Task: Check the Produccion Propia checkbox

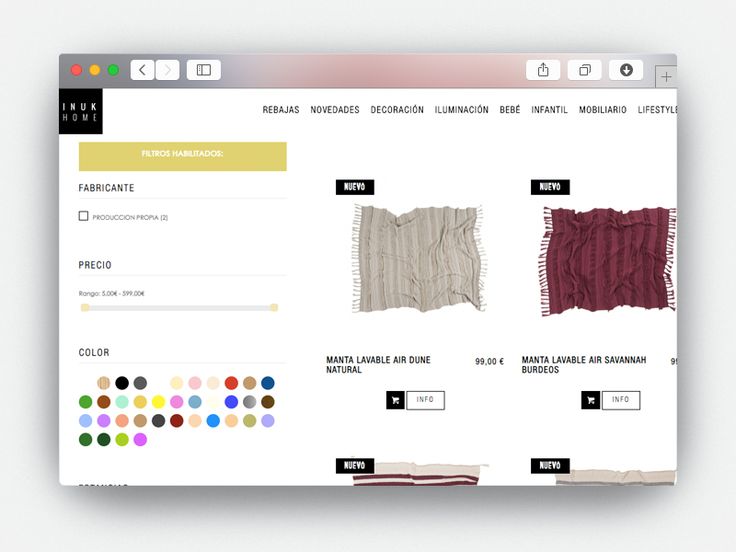Action: pos(84,216)
